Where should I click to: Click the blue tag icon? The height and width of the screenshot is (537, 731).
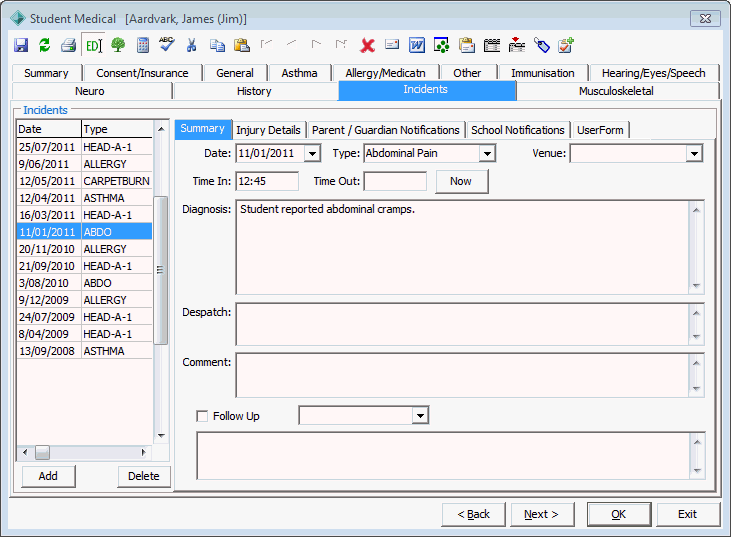click(x=542, y=45)
